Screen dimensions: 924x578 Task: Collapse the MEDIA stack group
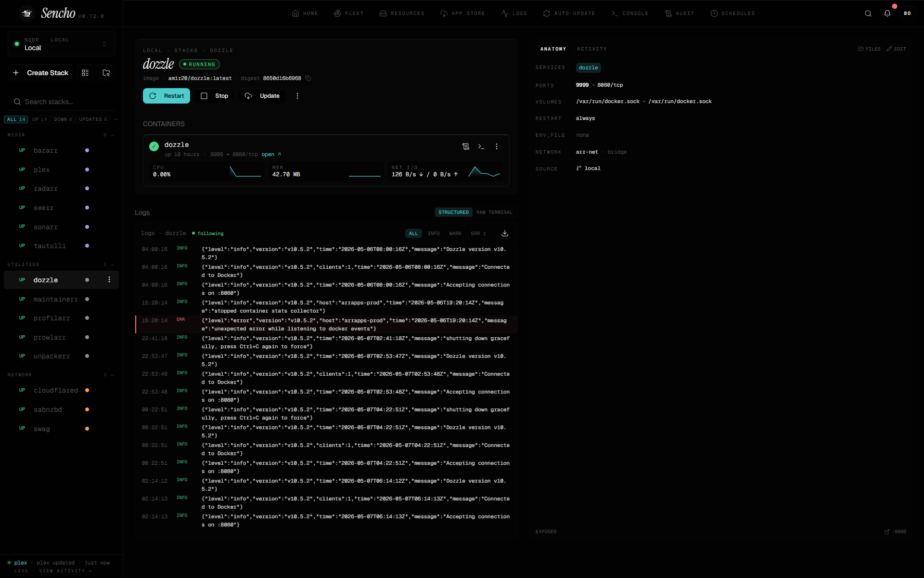point(61,135)
